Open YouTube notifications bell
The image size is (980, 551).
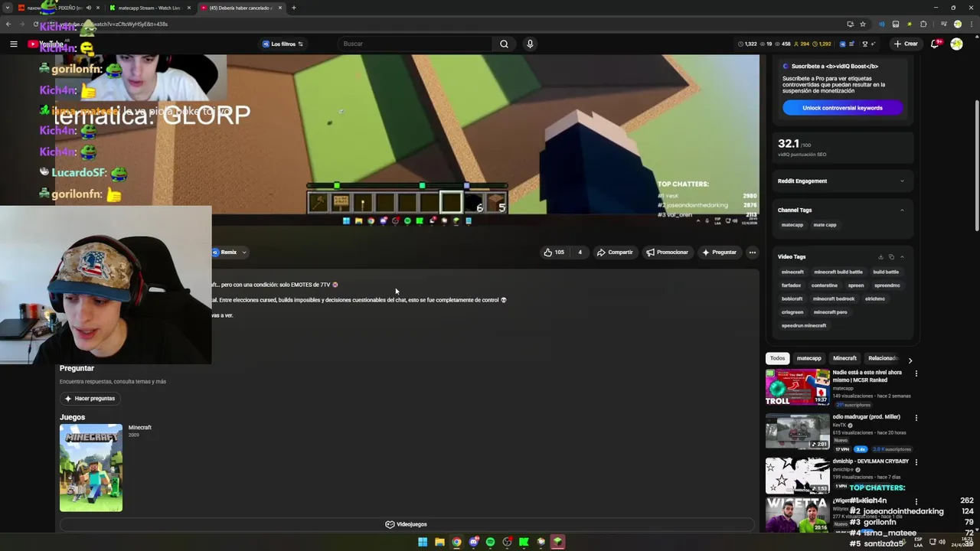click(935, 44)
